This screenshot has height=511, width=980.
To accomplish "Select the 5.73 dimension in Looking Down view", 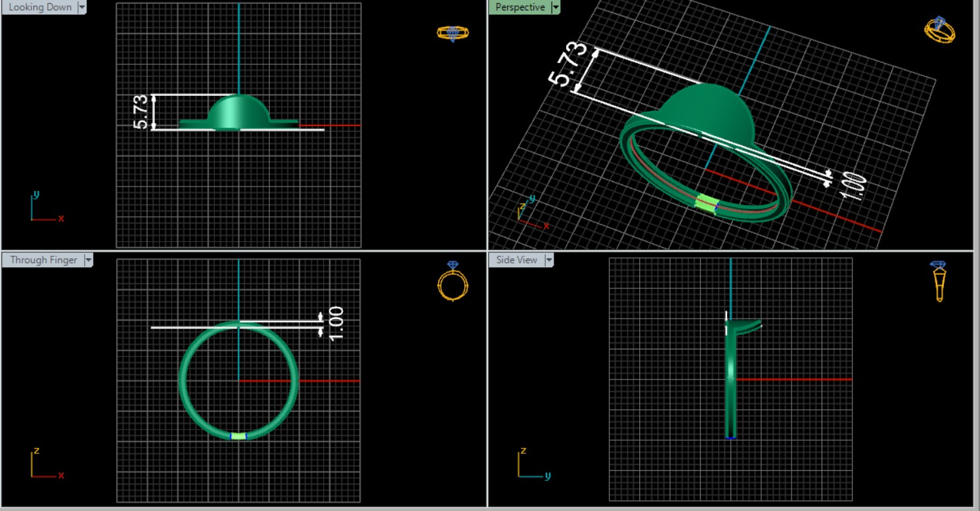I will [x=141, y=112].
